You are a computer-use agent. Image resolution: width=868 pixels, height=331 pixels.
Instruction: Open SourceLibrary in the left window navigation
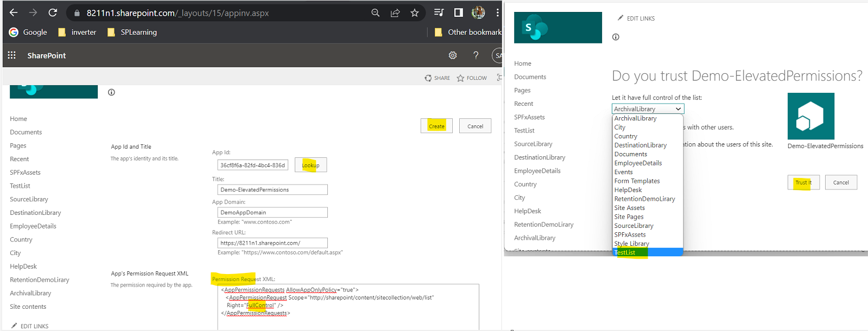click(29, 199)
